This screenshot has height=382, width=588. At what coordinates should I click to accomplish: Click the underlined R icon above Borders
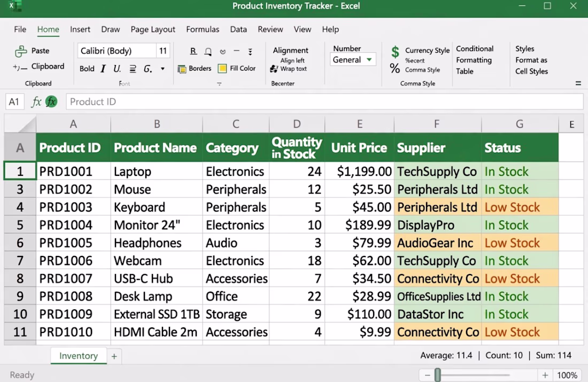coord(193,51)
